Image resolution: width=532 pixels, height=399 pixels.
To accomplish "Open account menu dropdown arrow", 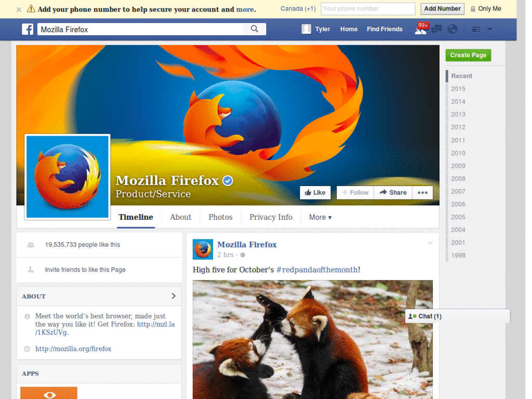I will (x=489, y=30).
